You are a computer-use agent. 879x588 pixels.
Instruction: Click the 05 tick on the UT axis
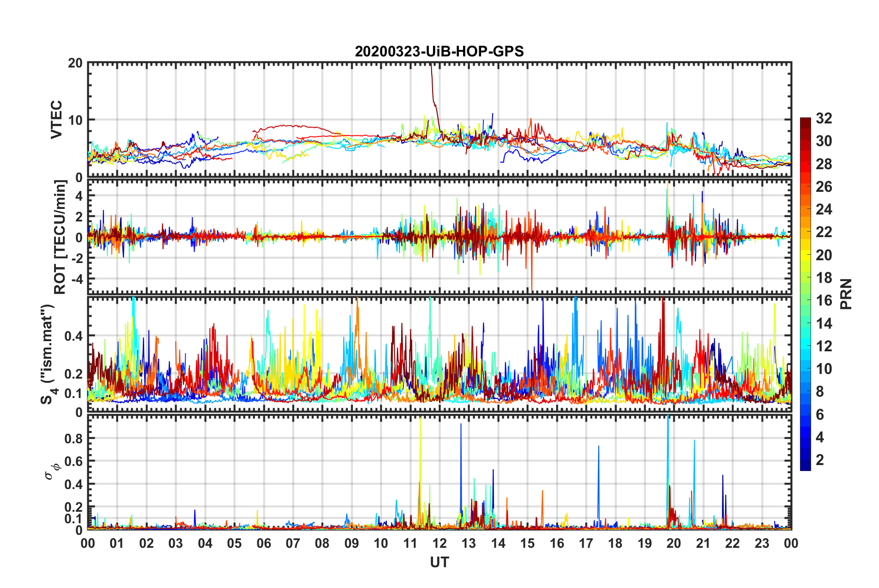coord(235,543)
